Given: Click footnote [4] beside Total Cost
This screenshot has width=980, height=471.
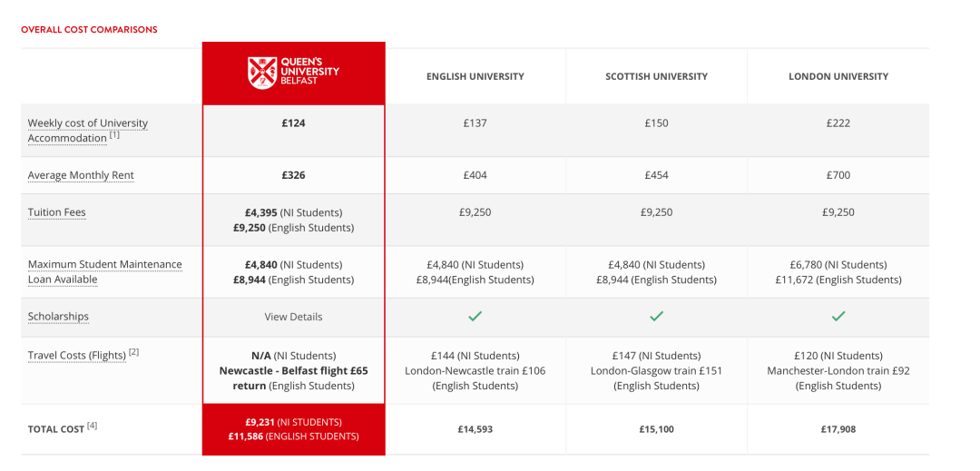Looking at the screenshot, I should coord(93,426).
